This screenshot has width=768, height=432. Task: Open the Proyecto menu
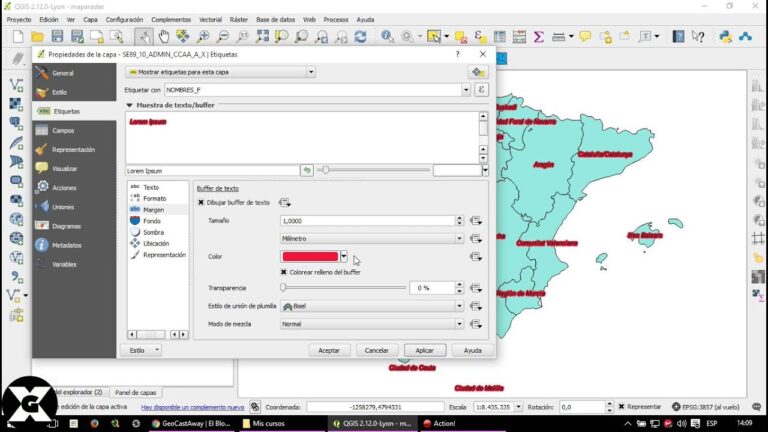click(x=19, y=20)
